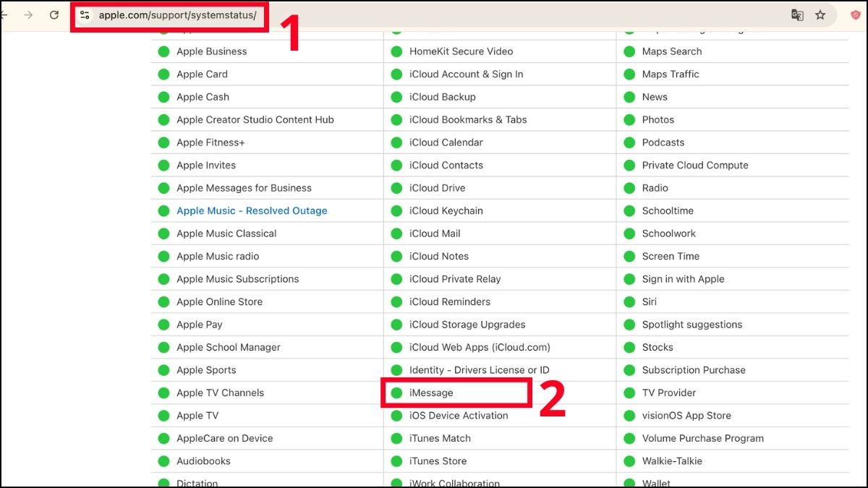Select HomeKit Secure Video entry
Viewport: 868px width, 488px height.
click(x=461, y=51)
